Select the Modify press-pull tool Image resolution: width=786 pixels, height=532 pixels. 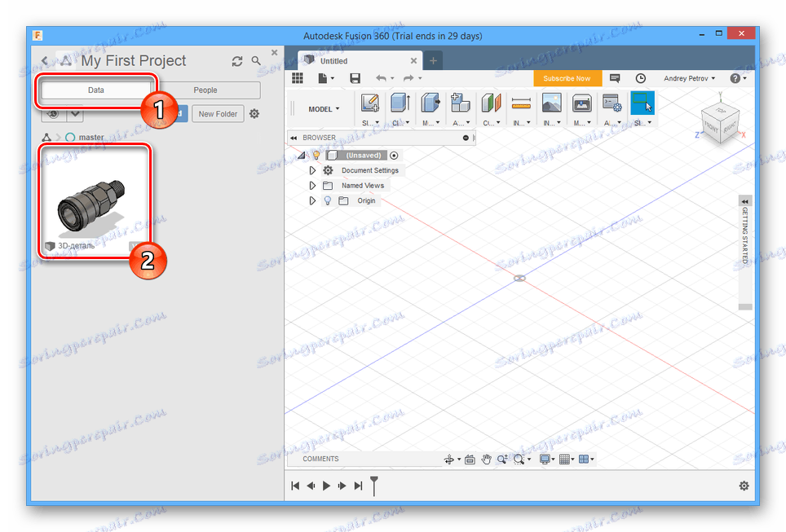click(x=430, y=103)
